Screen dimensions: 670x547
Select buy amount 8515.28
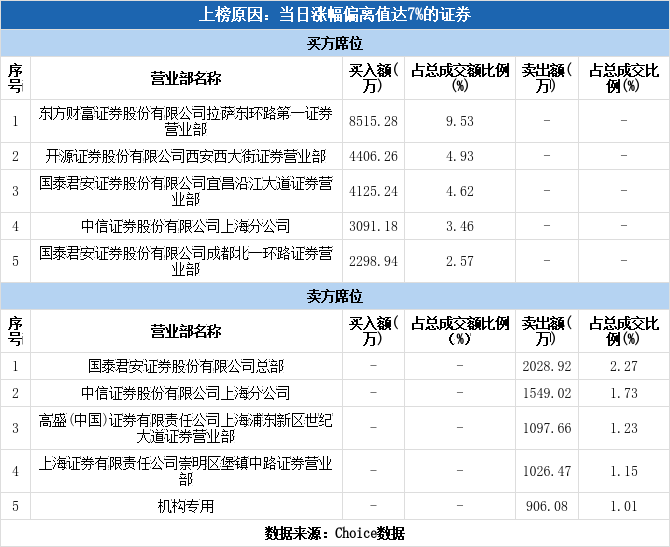[x=373, y=121]
